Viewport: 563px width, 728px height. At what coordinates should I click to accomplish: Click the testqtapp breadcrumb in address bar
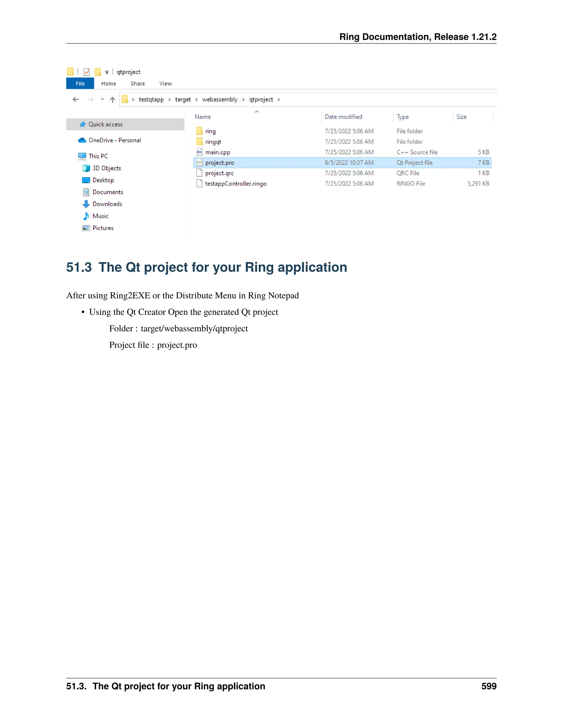(151, 99)
